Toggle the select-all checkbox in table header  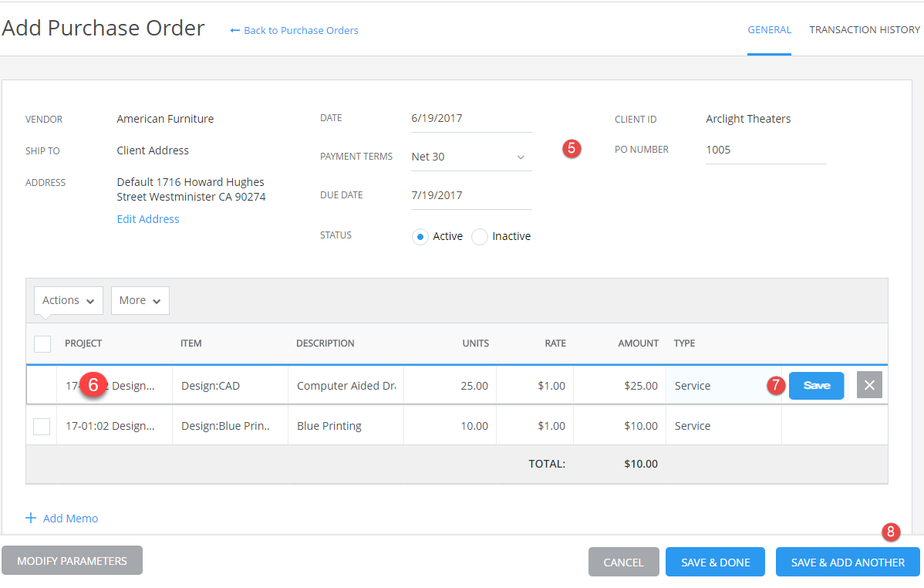[x=42, y=344]
